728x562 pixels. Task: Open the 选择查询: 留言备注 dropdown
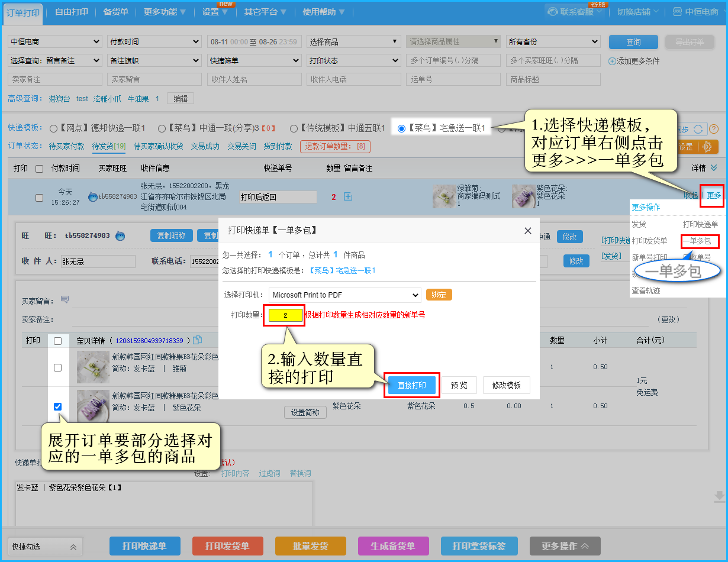pos(55,60)
